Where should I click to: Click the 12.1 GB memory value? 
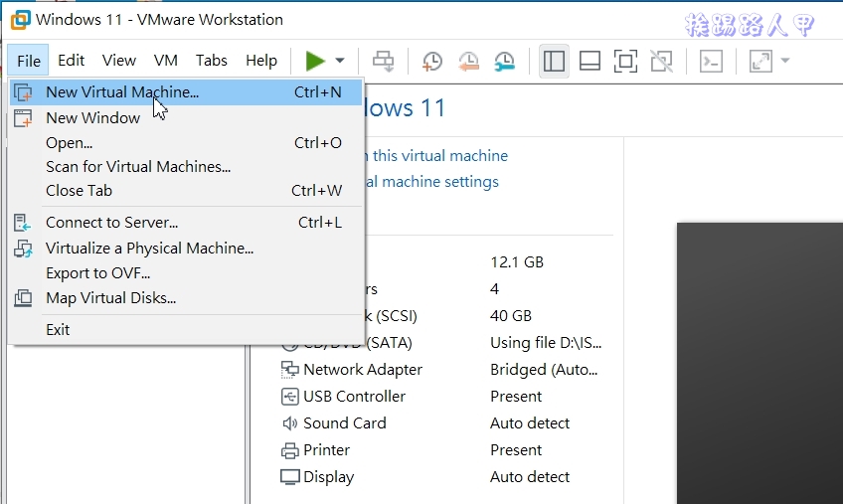[x=517, y=262]
